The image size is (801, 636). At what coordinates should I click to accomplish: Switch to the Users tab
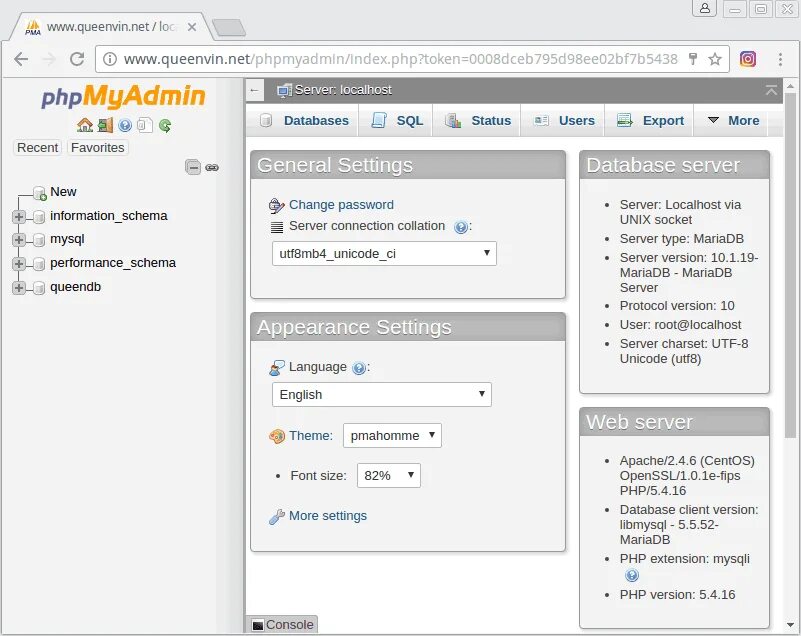(563, 121)
